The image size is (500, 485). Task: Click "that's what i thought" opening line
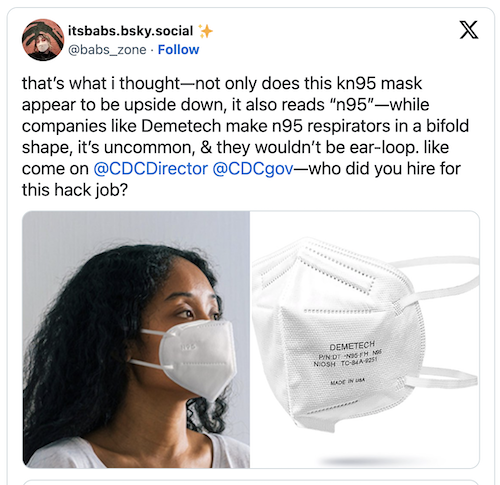click(x=101, y=84)
